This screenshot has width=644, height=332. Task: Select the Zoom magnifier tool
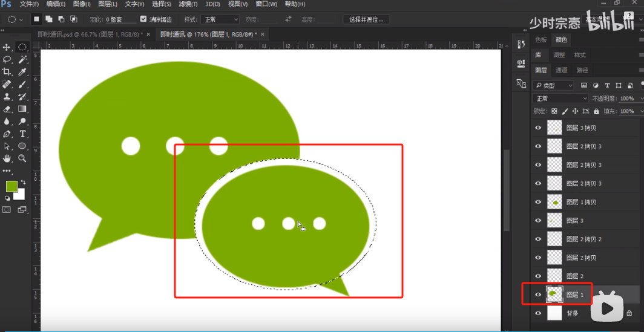(22, 158)
